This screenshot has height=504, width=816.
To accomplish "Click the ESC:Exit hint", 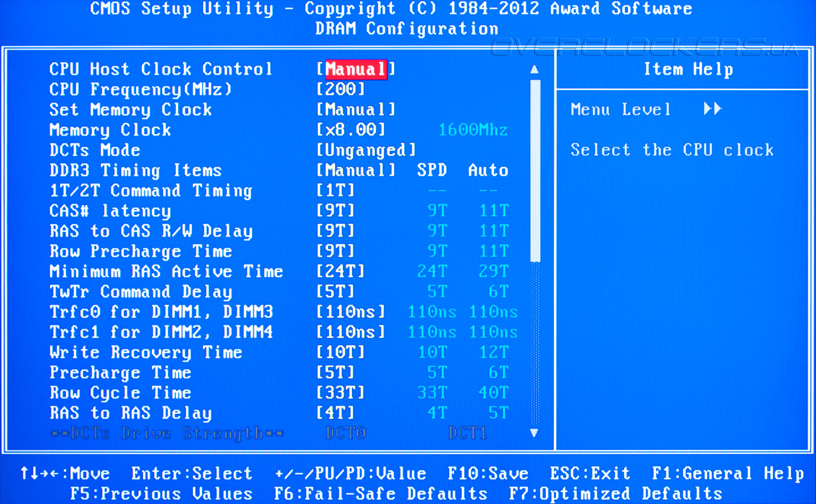I will click(x=590, y=474).
